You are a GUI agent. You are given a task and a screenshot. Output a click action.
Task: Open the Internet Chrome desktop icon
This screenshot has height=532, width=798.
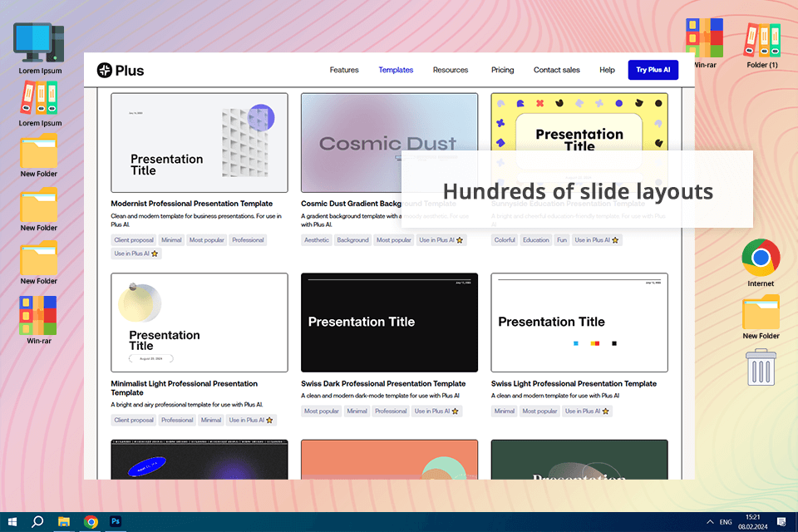tap(761, 263)
